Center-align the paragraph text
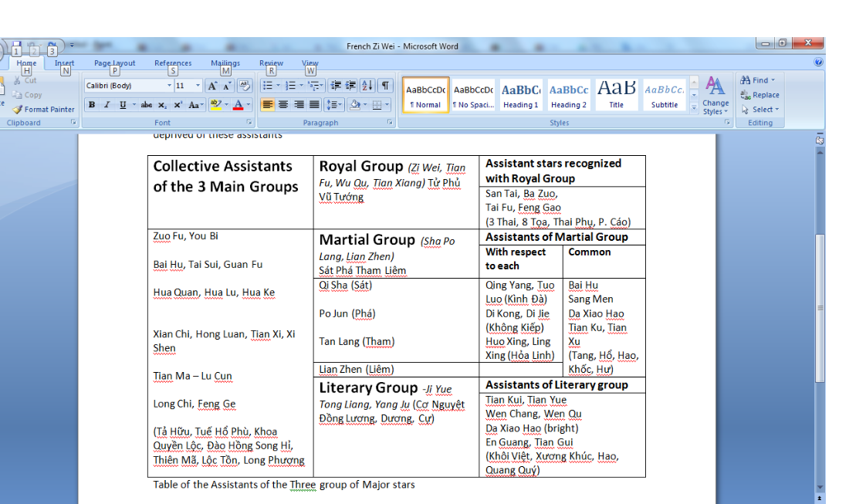Image resolution: width=849 pixels, height=504 pixels. (x=283, y=105)
